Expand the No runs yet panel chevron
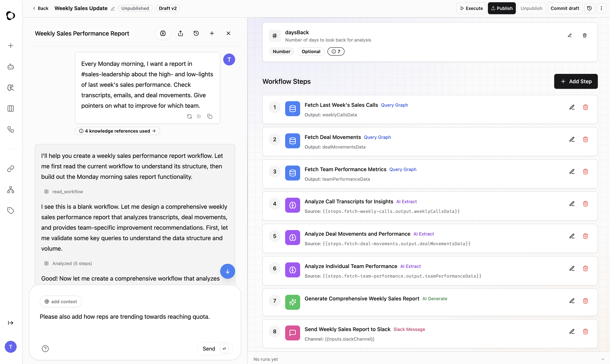Image resolution: width=610 pixels, height=364 pixels. pyautogui.click(x=603, y=359)
